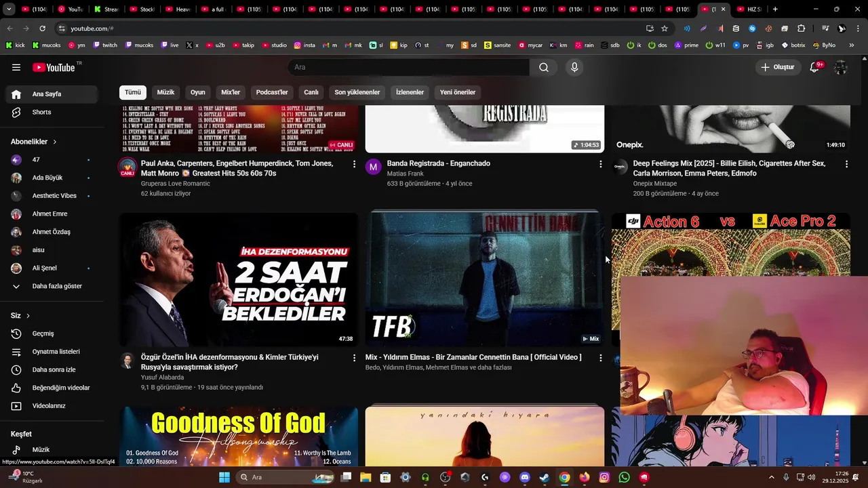Image resolution: width=868 pixels, height=488 pixels.
Task: Open the account avatar menu
Action: [x=840, y=67]
